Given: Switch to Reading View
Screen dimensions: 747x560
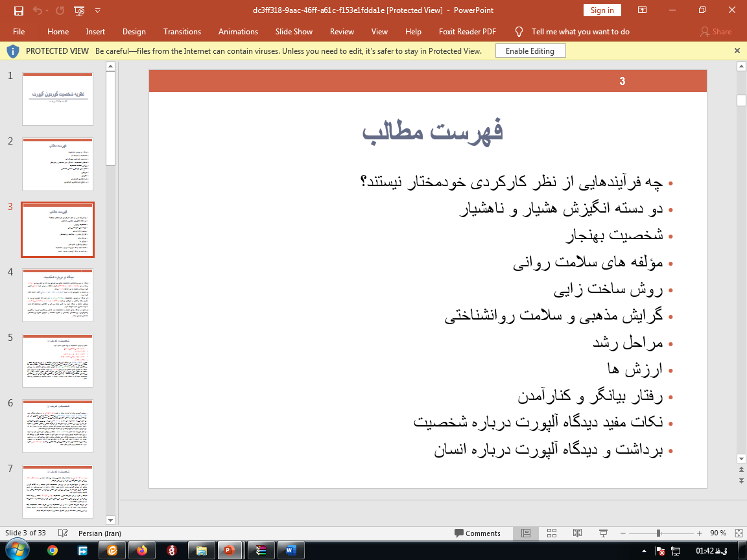Looking at the screenshot, I should click(x=577, y=533).
